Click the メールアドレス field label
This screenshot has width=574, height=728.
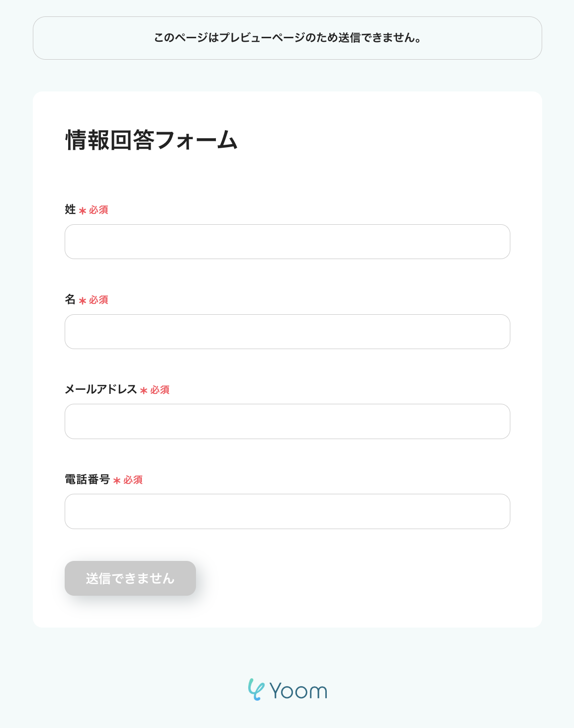coord(100,389)
